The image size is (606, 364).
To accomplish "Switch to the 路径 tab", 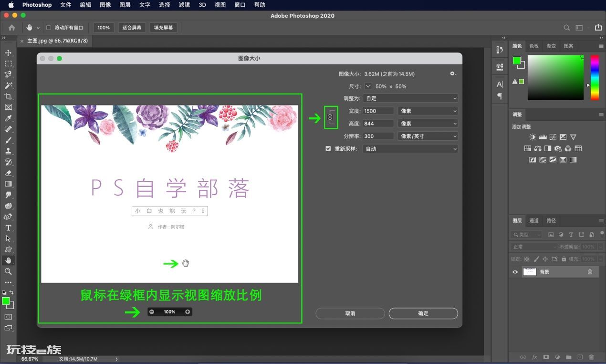I will tap(551, 220).
